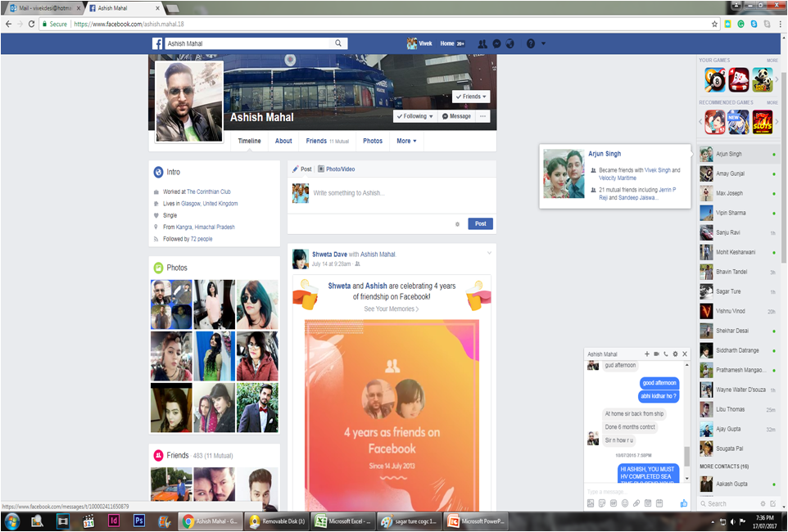Switch to Photo/Video composer tab
Viewport: 788px width, 532px height.
336,169
